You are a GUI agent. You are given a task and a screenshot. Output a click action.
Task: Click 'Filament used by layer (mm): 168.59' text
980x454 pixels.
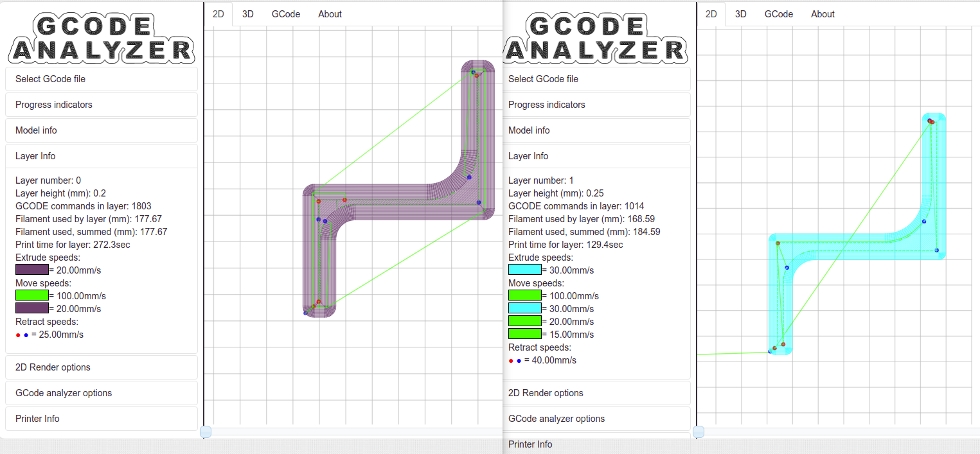(582, 219)
